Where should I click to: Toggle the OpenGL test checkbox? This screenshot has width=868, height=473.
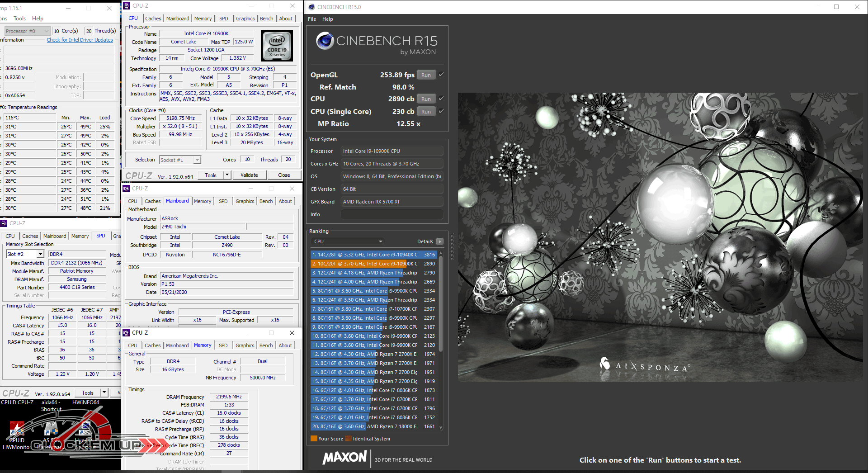point(442,75)
